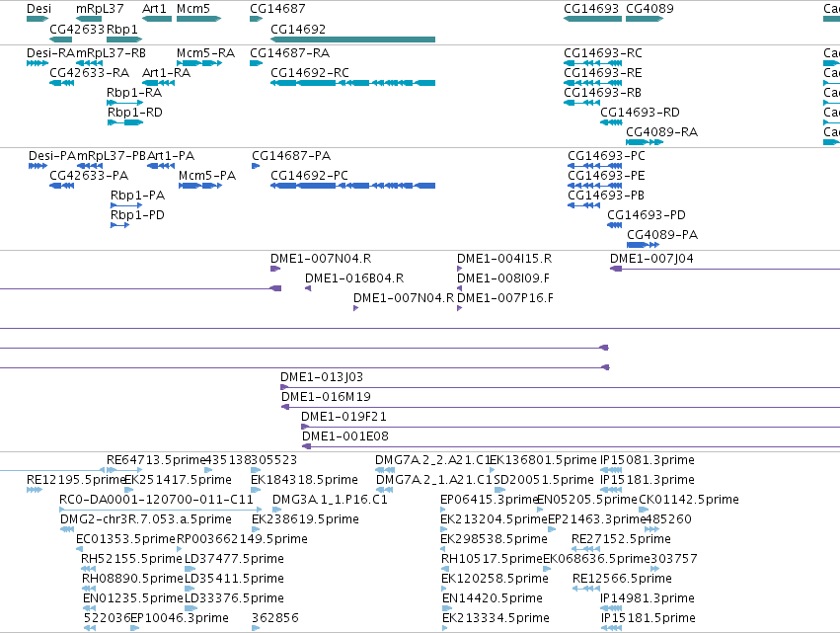Select the Mcm5 gene feature
The height and width of the screenshot is (633, 840).
click(198, 19)
